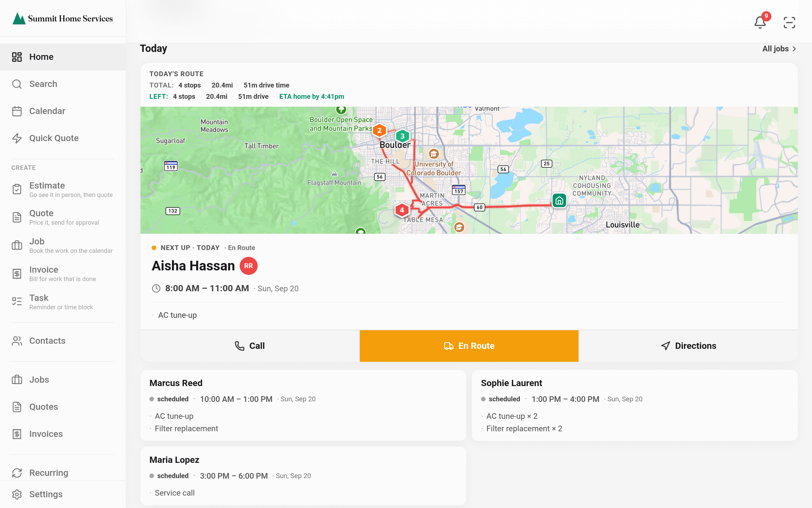Click the scan frame icon

(x=789, y=23)
